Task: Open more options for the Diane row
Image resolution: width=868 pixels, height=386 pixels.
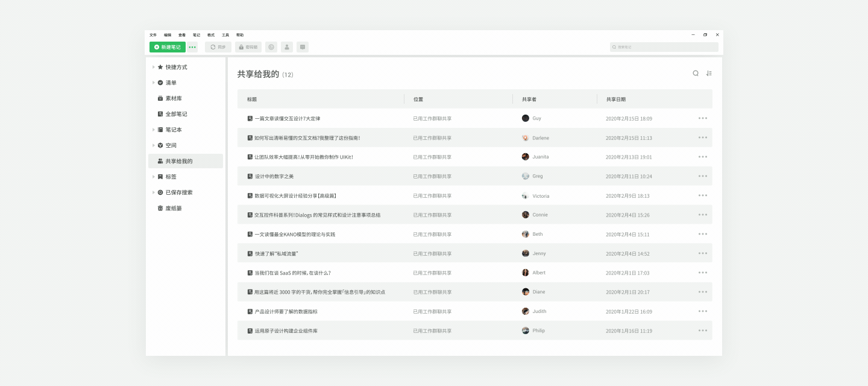Action: tap(703, 292)
